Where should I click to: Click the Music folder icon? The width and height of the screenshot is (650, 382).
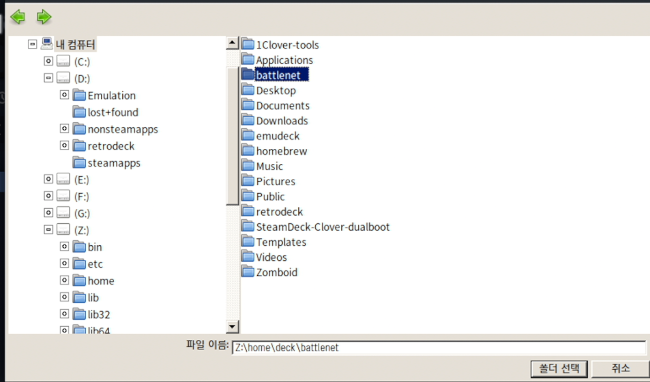click(x=248, y=166)
